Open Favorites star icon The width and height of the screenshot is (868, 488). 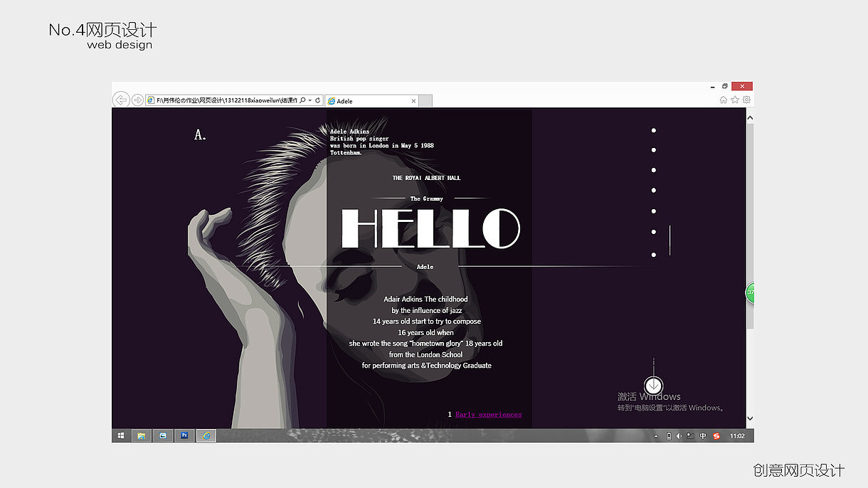click(735, 100)
